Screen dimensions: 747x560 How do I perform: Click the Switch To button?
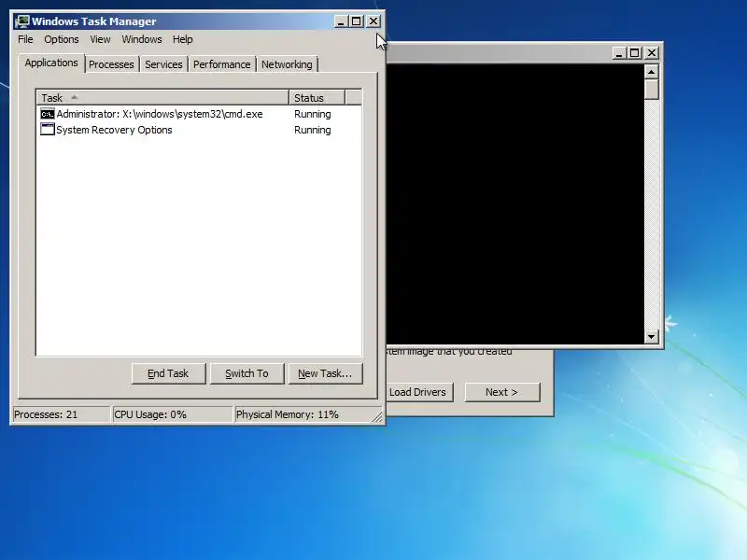click(x=247, y=373)
